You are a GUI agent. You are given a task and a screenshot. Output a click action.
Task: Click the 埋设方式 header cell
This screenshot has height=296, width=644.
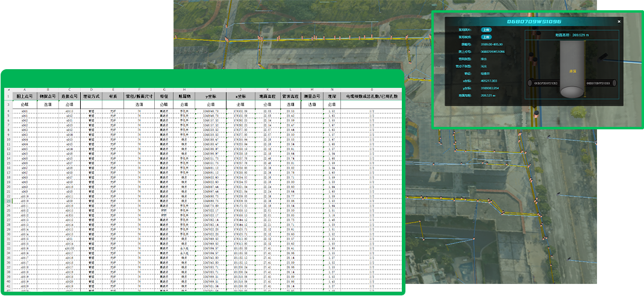(92, 96)
